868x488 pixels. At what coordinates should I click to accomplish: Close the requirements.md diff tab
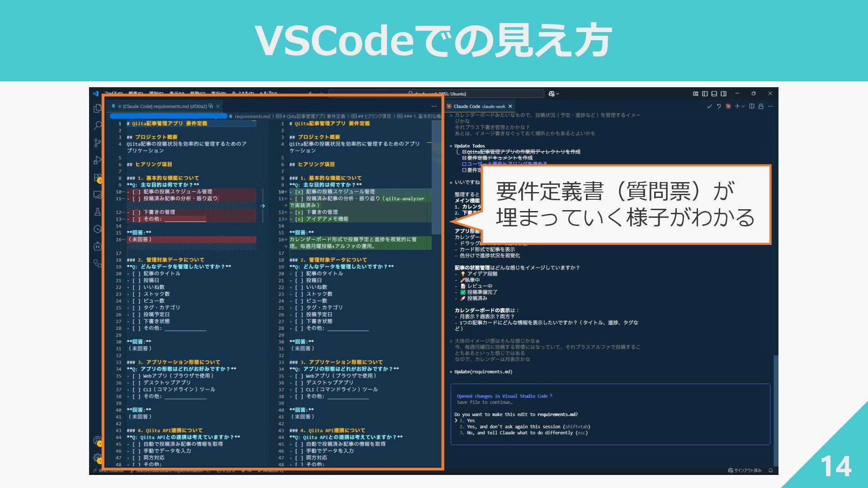tap(218, 106)
